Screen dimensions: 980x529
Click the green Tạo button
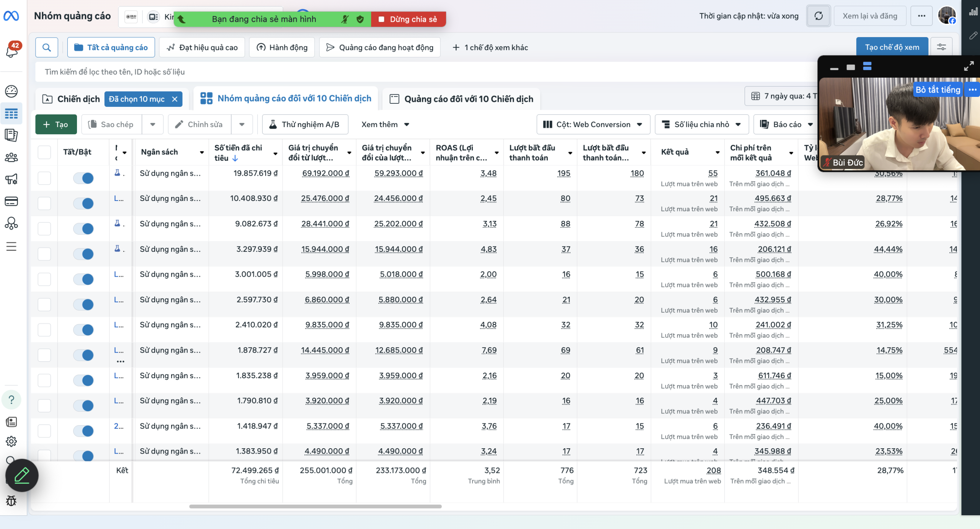pyautogui.click(x=56, y=124)
